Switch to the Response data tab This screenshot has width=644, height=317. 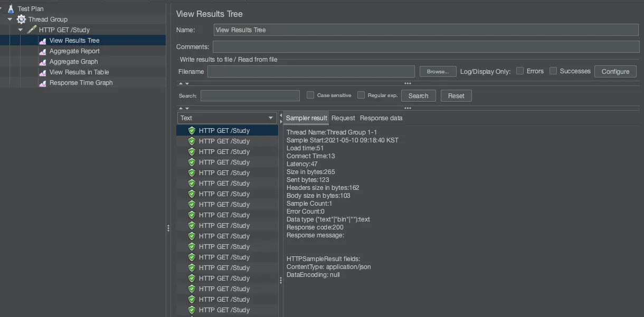click(x=381, y=118)
